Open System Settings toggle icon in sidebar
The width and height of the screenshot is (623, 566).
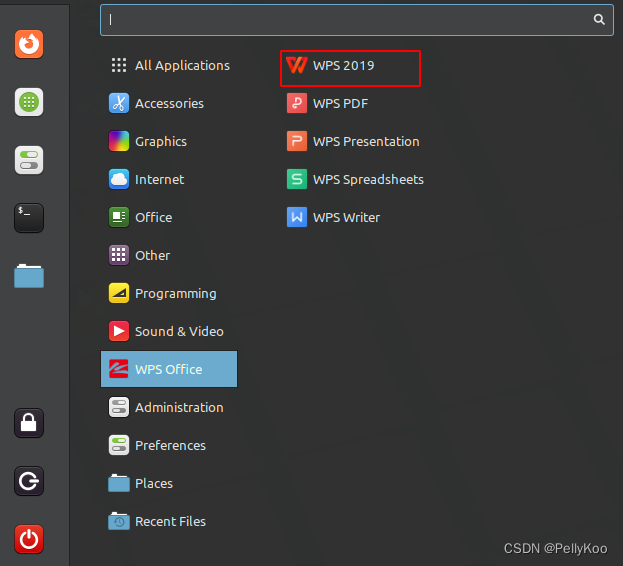pos(29,160)
